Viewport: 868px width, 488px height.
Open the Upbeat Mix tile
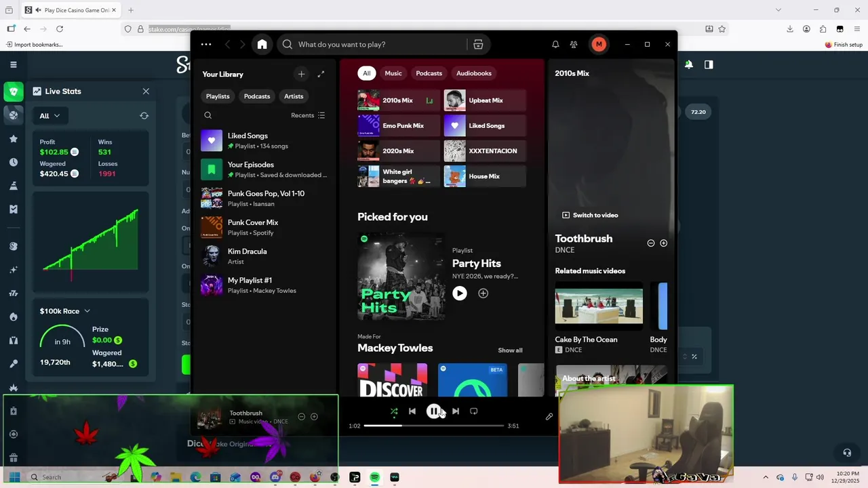pyautogui.click(x=485, y=100)
